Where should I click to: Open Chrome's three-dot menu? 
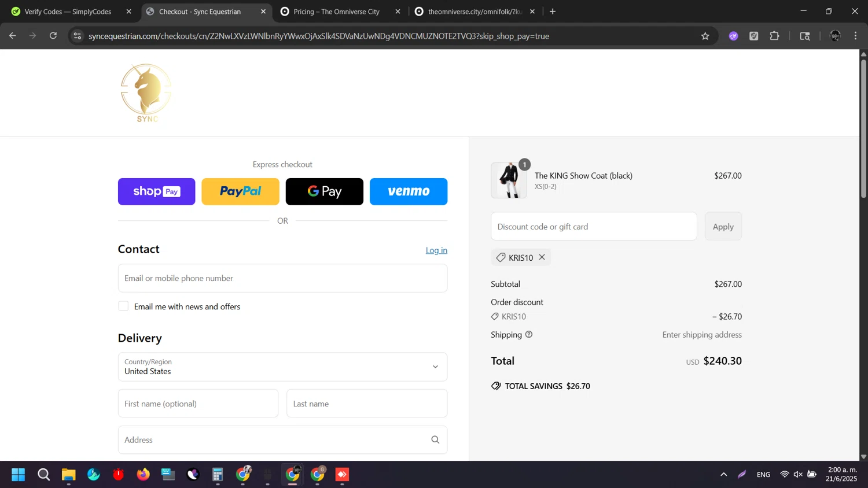click(855, 36)
